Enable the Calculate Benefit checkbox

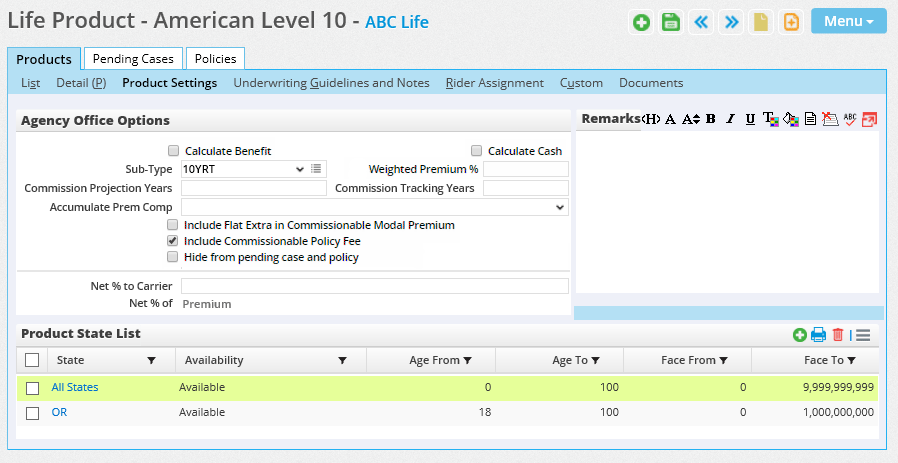click(173, 151)
